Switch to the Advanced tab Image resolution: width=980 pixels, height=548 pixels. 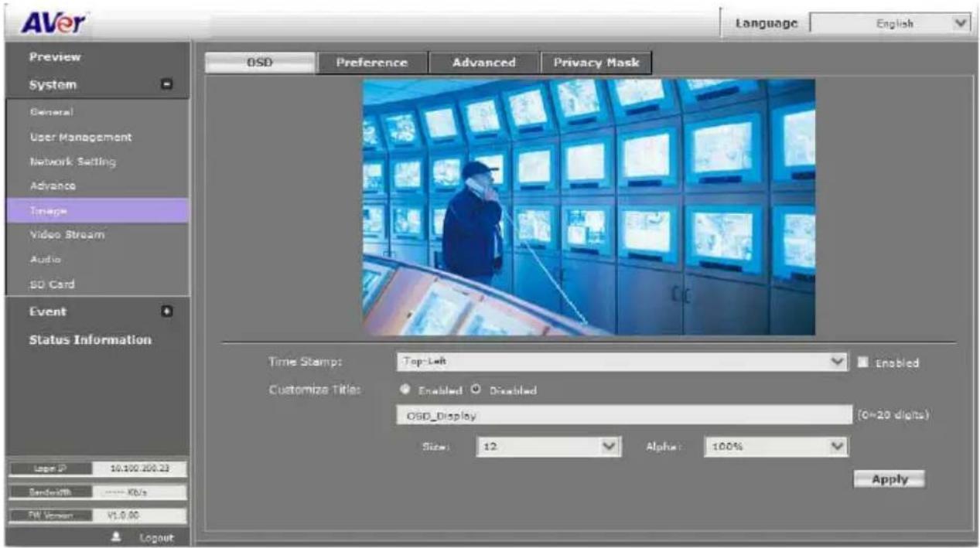[x=484, y=63]
